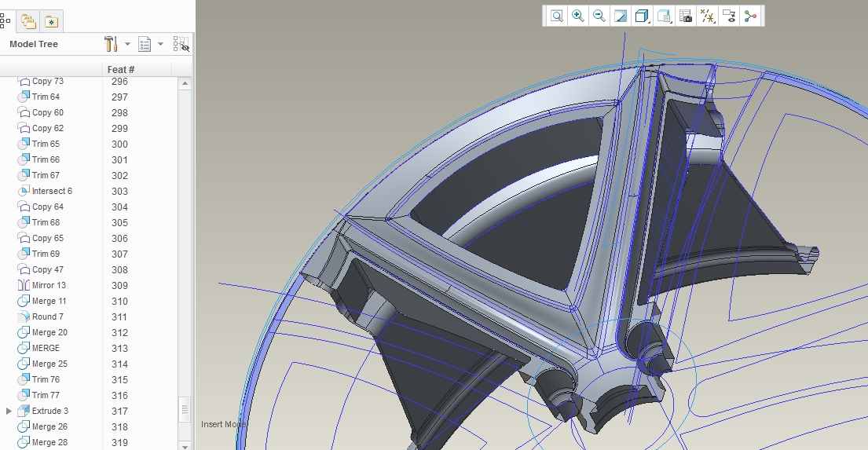868x450 pixels.
Task: Open the Saved Orientations dropdown
Action: pyautogui.click(x=664, y=16)
